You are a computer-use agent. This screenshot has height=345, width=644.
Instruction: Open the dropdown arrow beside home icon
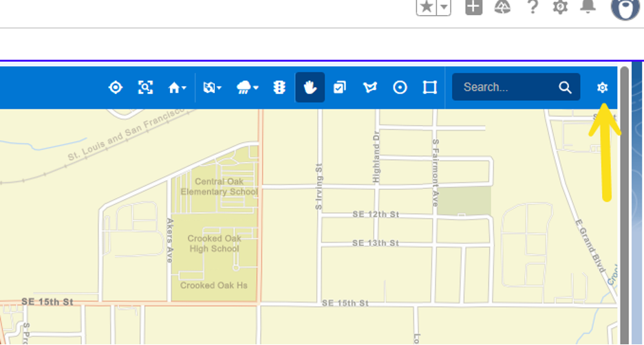pyautogui.click(x=184, y=88)
